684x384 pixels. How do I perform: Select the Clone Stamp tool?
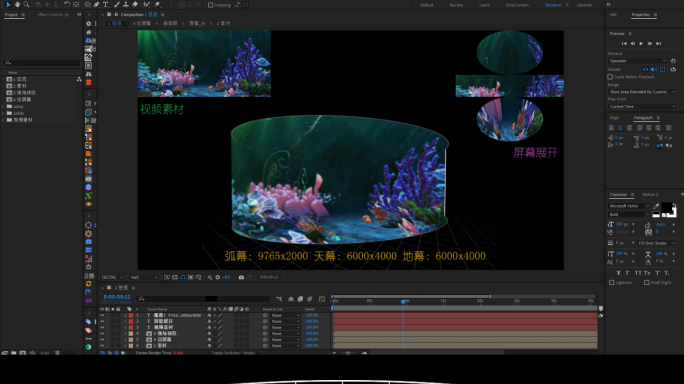[x=126, y=4]
